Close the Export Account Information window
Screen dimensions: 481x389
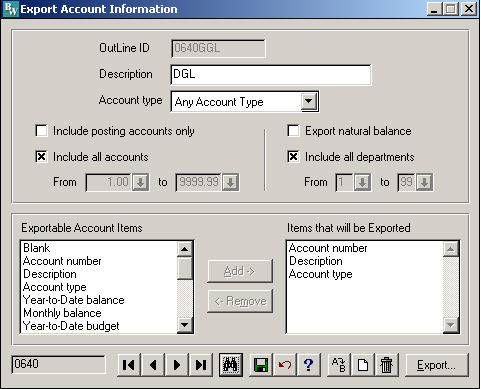[x=469, y=9]
